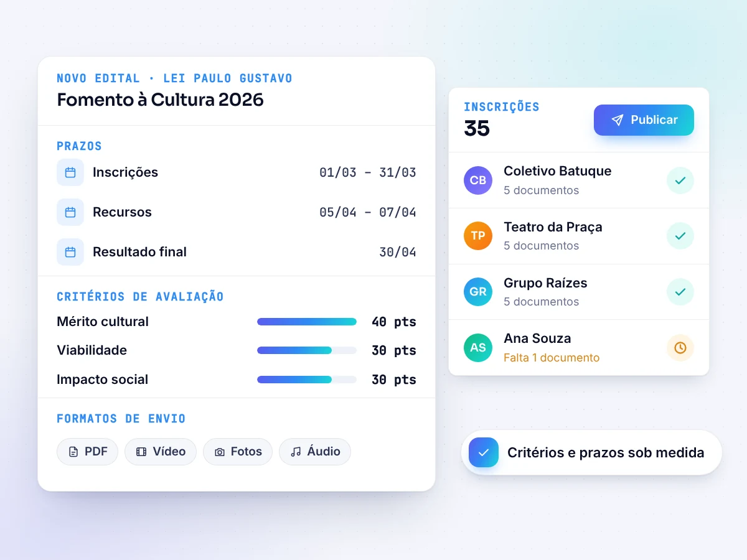The height and width of the screenshot is (560, 747).
Task: Click the Coletivo Batuque name
Action: click(558, 171)
